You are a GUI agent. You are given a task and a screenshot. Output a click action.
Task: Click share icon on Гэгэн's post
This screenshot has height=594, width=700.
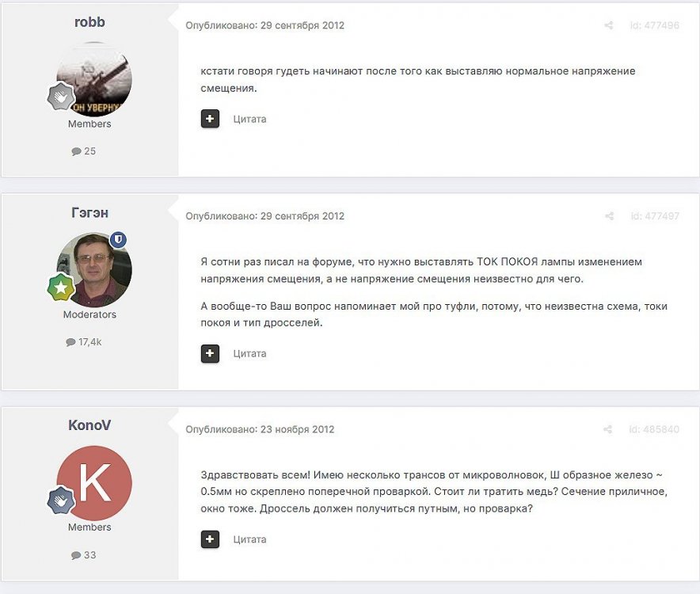tap(609, 216)
